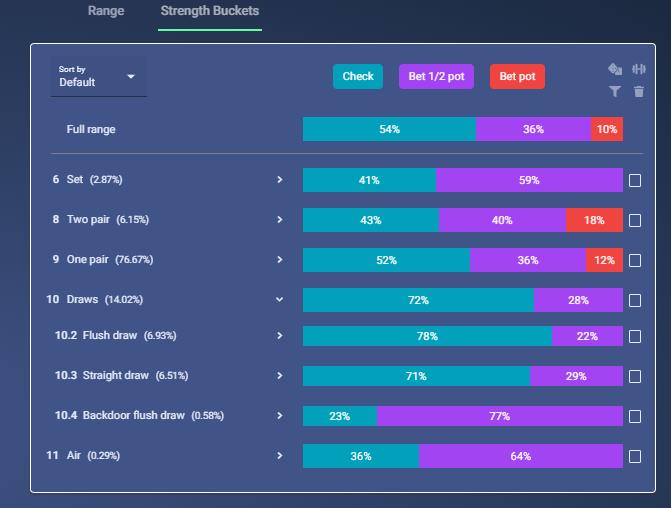Check the box beside the Air row

point(635,456)
